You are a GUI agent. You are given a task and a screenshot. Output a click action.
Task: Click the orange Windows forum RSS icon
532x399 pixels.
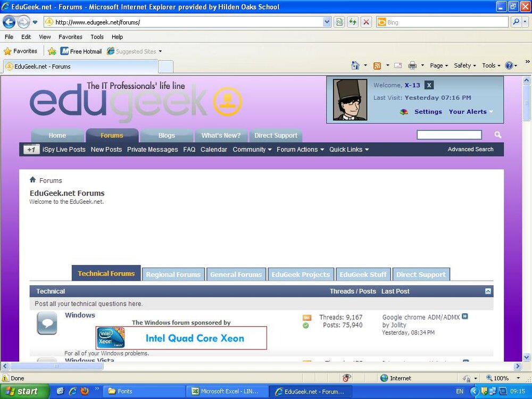pyautogui.click(x=307, y=318)
